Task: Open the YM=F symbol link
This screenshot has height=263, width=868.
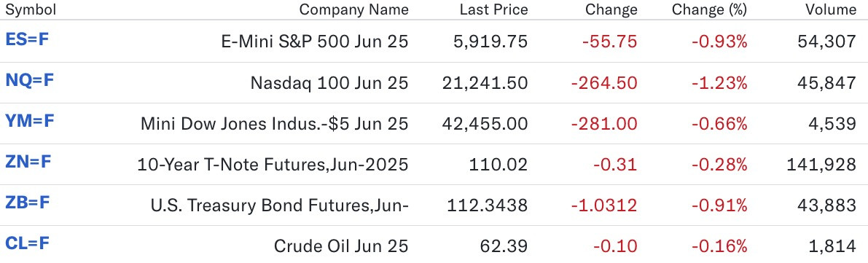Action: tap(29, 121)
